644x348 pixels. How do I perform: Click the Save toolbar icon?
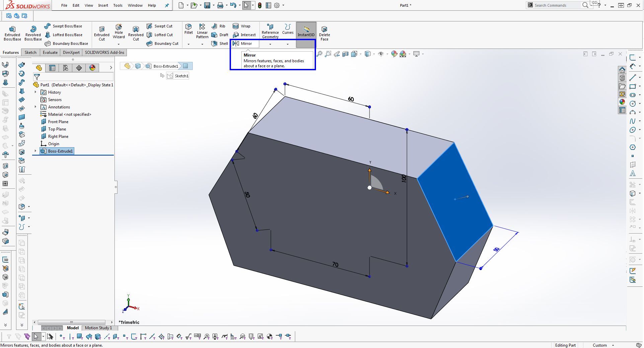pos(207,5)
